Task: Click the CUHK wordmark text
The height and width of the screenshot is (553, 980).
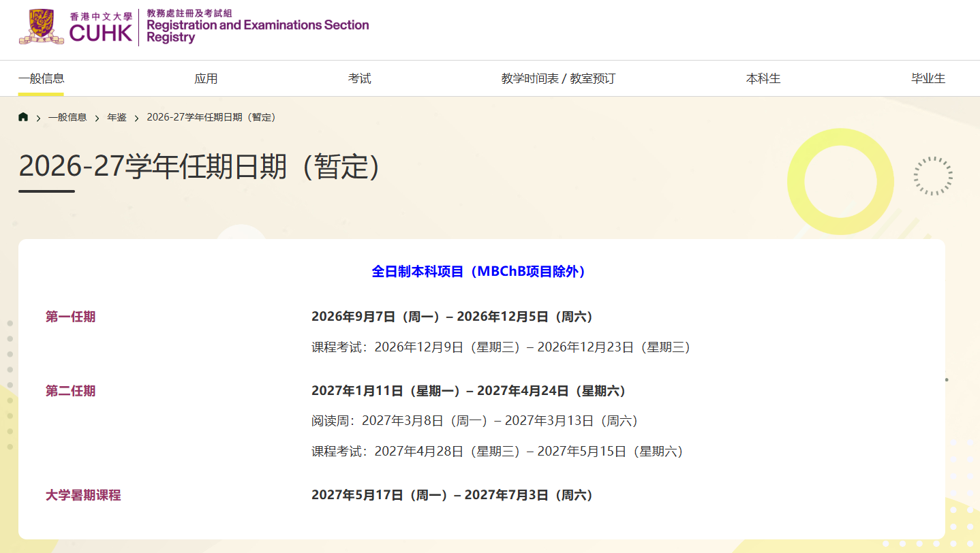Action: 101,33
